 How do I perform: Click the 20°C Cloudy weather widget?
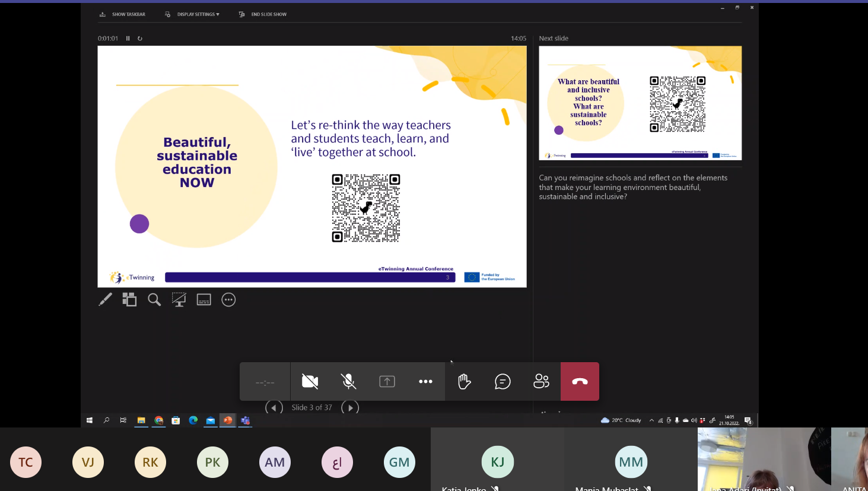tap(621, 420)
